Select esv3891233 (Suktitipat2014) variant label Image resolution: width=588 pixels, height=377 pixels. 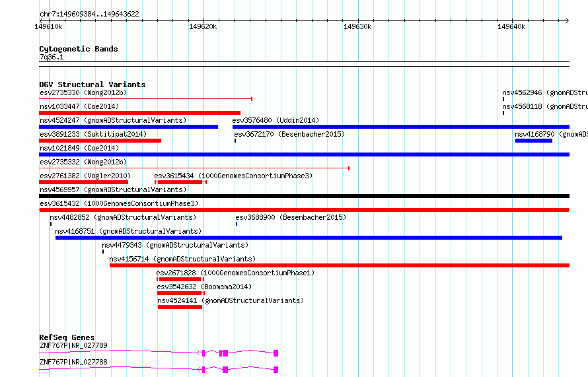coord(93,134)
